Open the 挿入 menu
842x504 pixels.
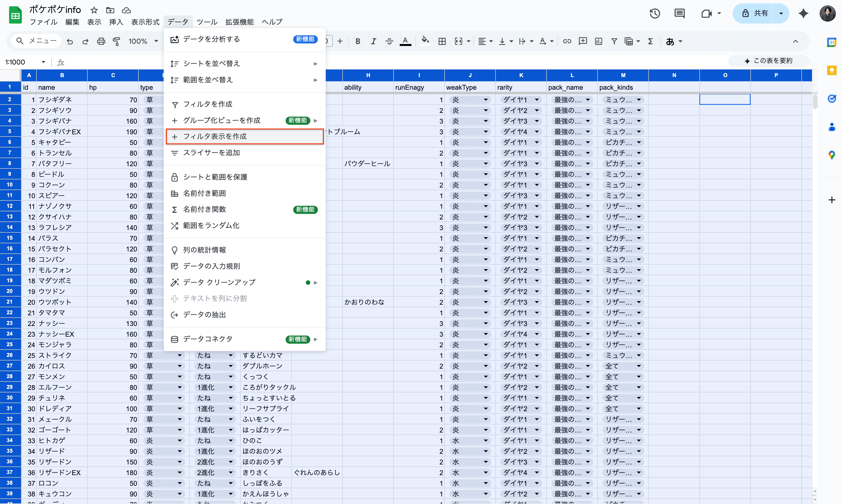pos(116,22)
